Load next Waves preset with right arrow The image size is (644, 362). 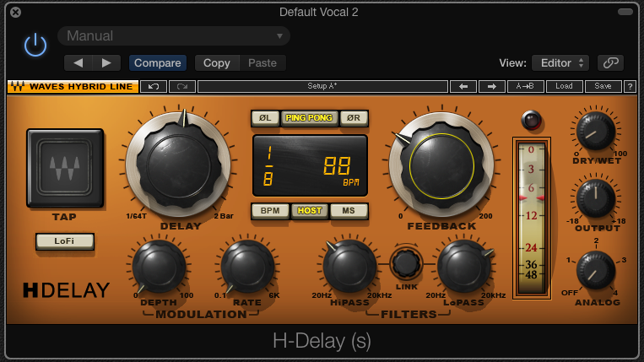point(491,86)
